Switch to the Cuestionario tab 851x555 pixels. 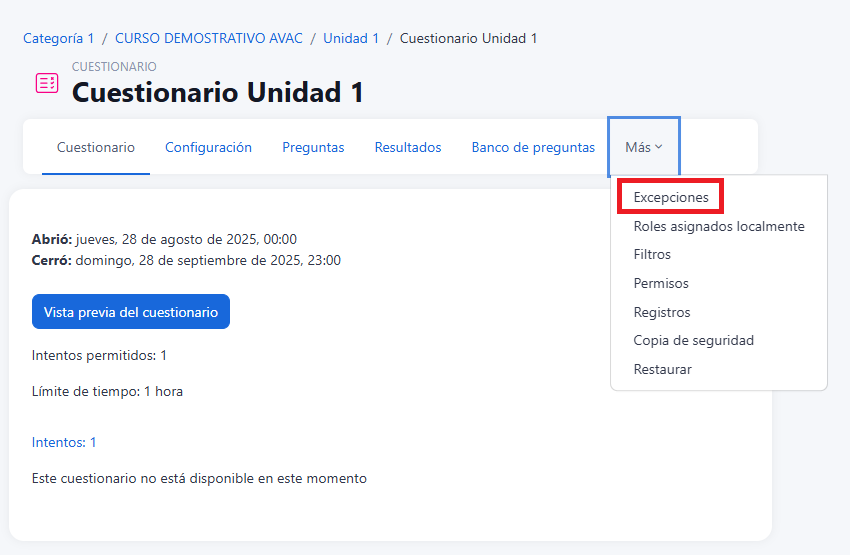coord(96,147)
